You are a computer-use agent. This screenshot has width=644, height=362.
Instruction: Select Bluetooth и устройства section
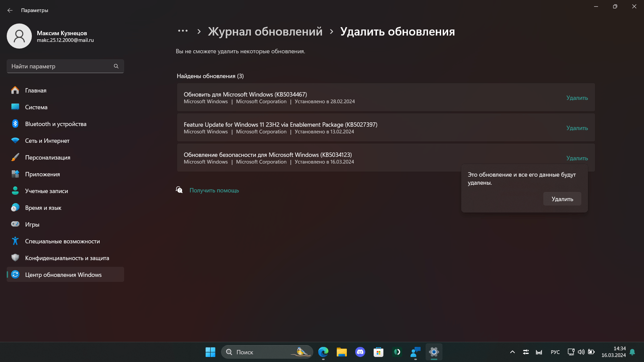pyautogui.click(x=65, y=124)
